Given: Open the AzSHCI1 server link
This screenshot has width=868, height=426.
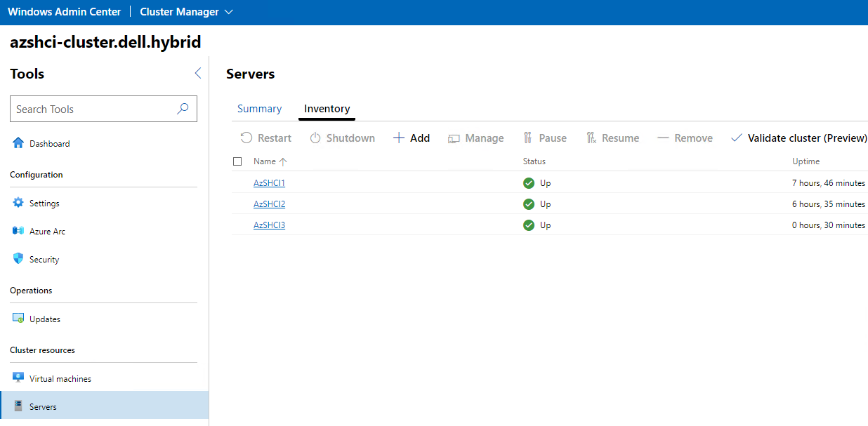Looking at the screenshot, I should tap(269, 183).
